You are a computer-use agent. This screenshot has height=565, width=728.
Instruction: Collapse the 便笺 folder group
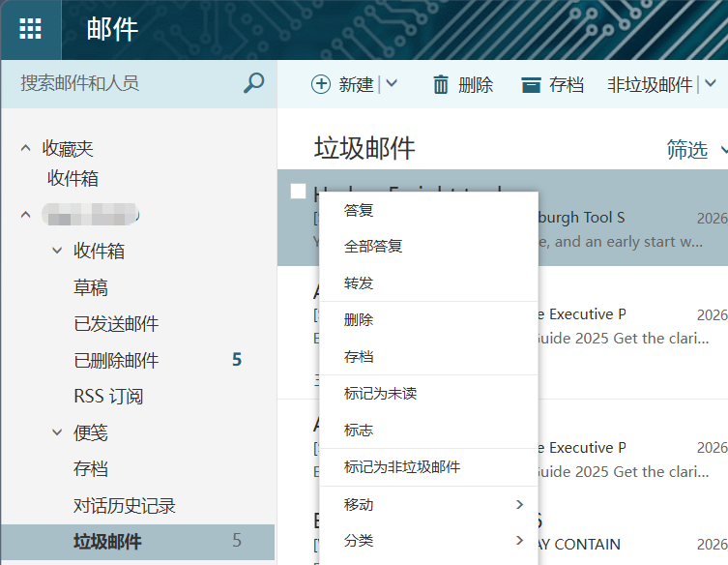(x=57, y=432)
